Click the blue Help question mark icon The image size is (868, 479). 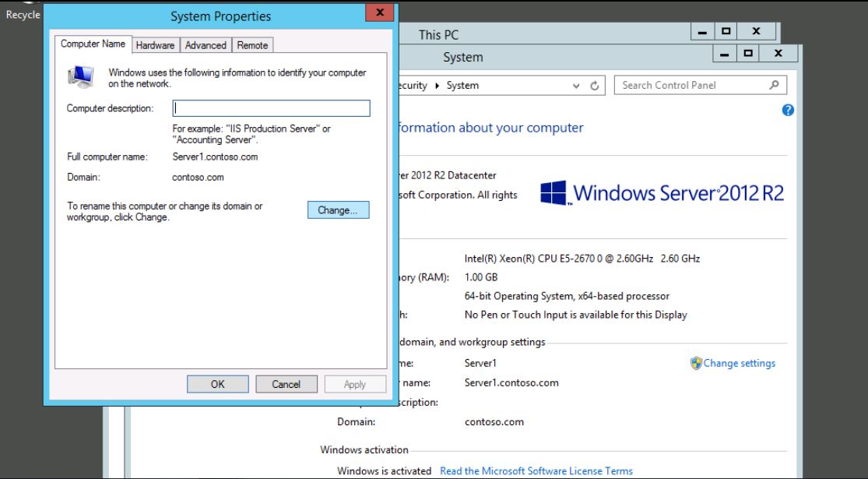pyautogui.click(x=787, y=111)
